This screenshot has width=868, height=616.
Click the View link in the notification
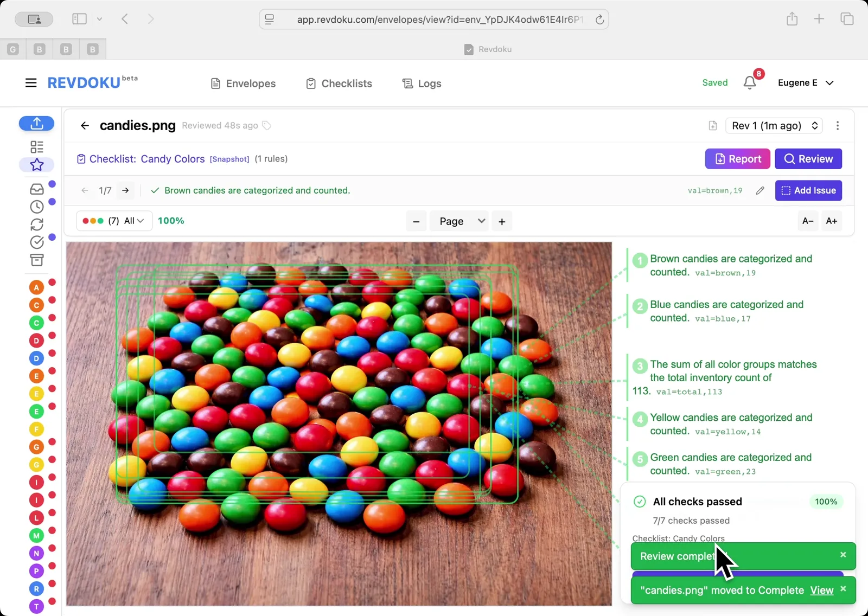pyautogui.click(x=821, y=591)
